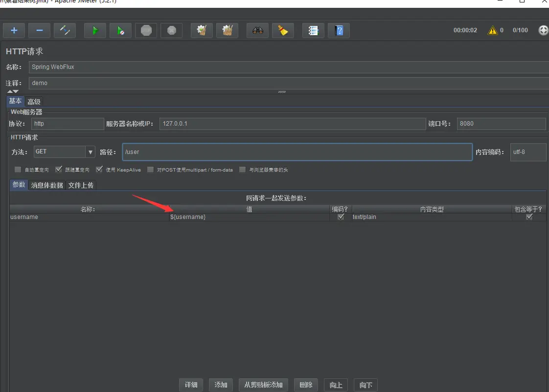Toggle 编码 checkbox for username row
The width and height of the screenshot is (549, 392).
coord(341,217)
